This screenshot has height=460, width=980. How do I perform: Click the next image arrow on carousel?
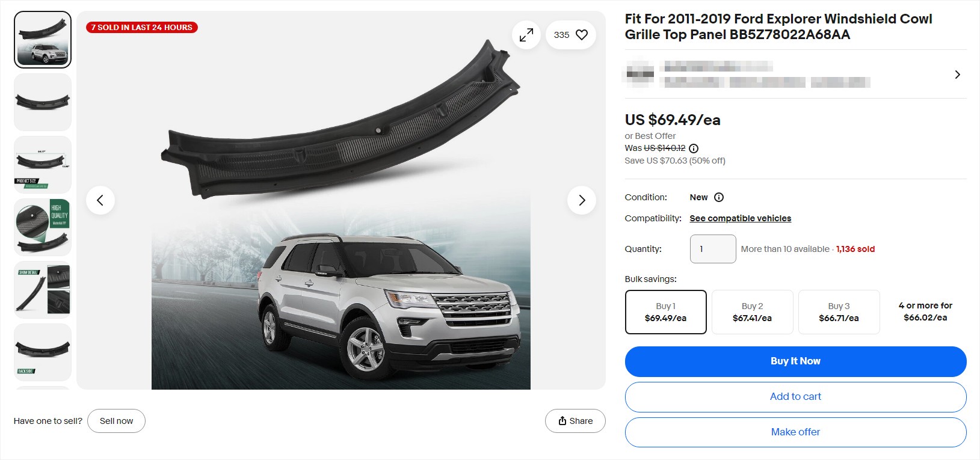(x=581, y=200)
